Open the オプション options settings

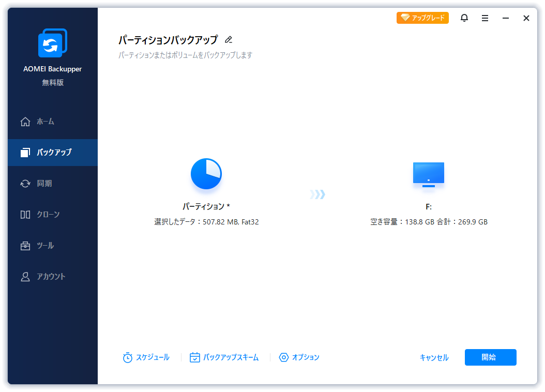(299, 357)
